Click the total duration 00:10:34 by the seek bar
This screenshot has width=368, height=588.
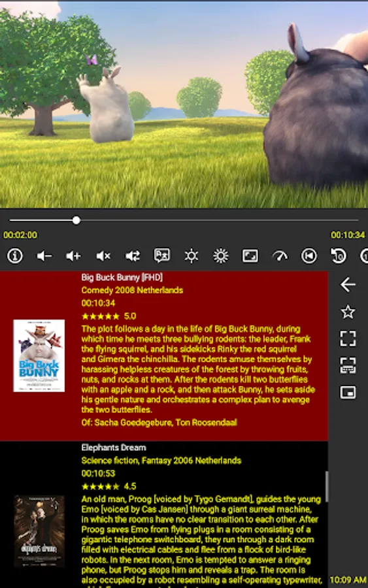(348, 235)
